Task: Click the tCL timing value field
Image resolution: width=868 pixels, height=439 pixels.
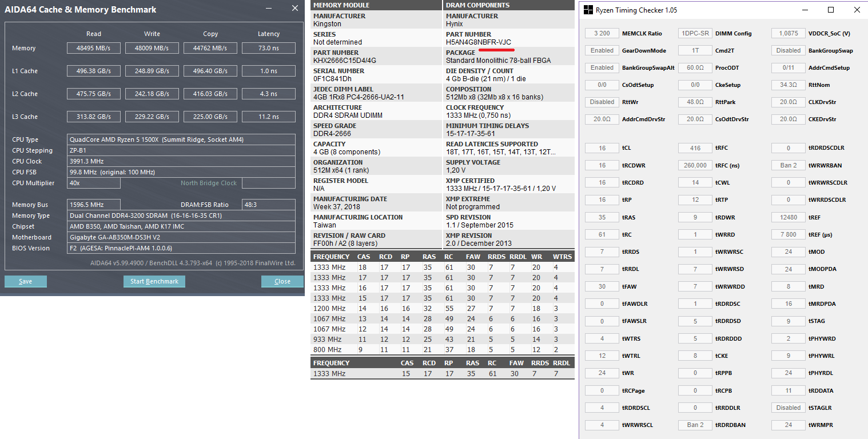Action: (602, 148)
